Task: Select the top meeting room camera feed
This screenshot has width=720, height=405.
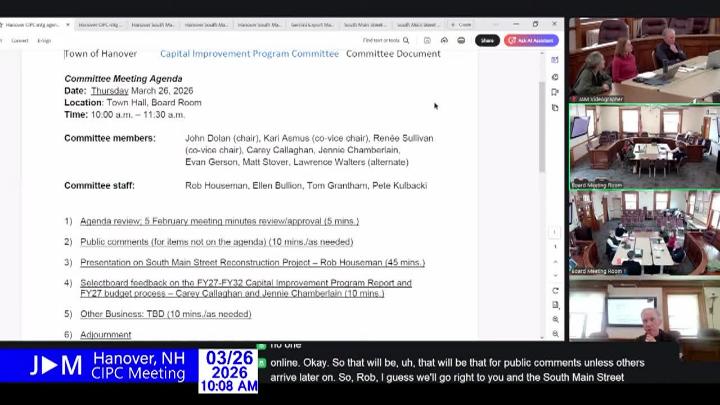Action: coord(643,58)
